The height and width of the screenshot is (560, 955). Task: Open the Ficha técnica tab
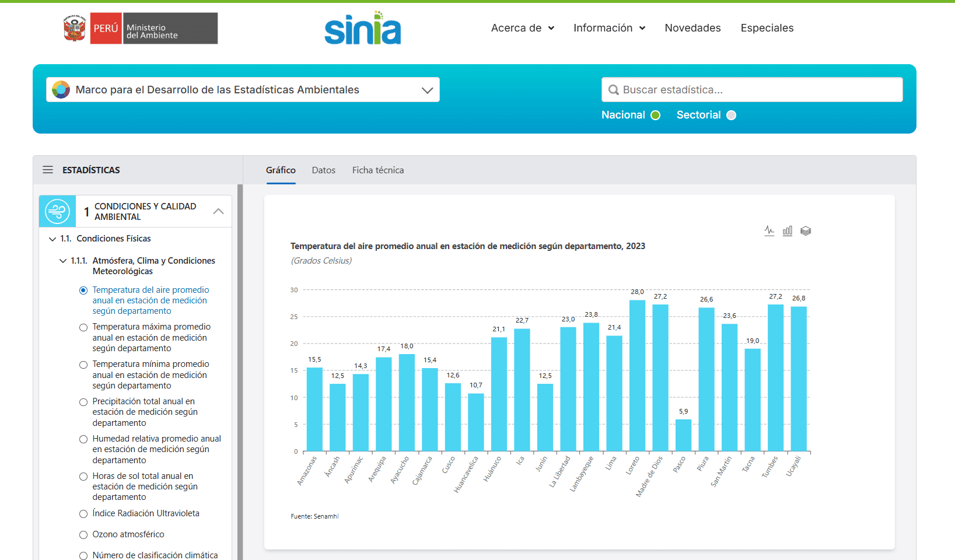(x=377, y=170)
